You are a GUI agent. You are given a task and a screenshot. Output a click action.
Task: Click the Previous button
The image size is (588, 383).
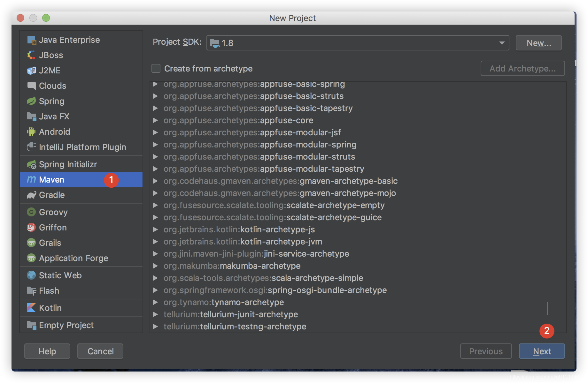[x=486, y=351]
